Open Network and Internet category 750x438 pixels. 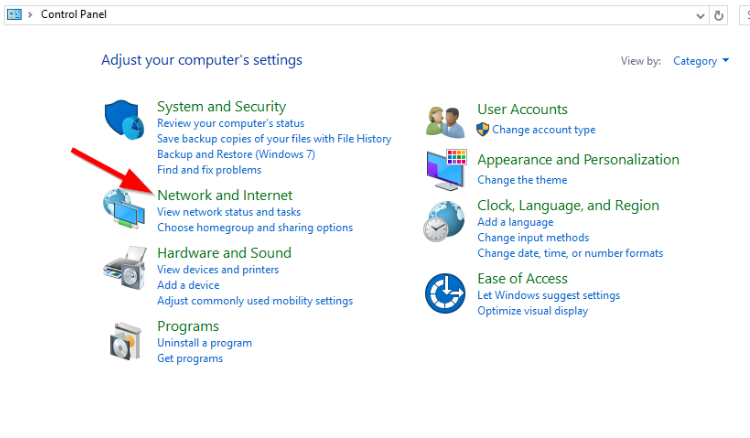[225, 195]
